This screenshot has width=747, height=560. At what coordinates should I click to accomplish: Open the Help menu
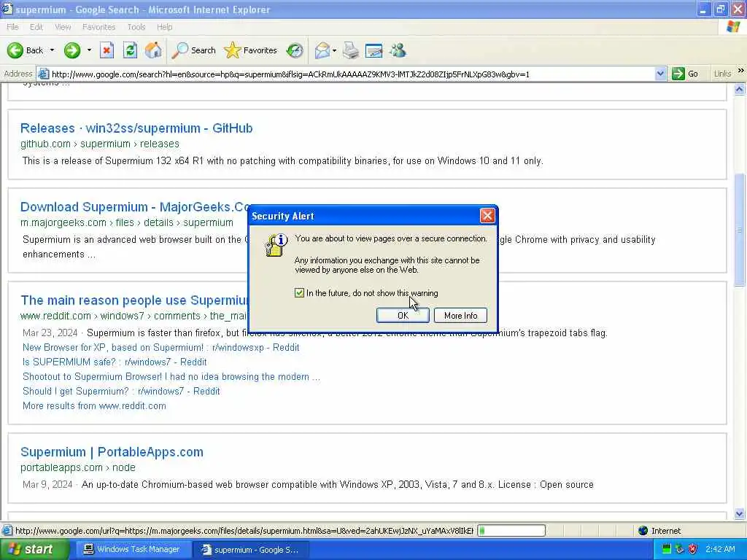164,27
